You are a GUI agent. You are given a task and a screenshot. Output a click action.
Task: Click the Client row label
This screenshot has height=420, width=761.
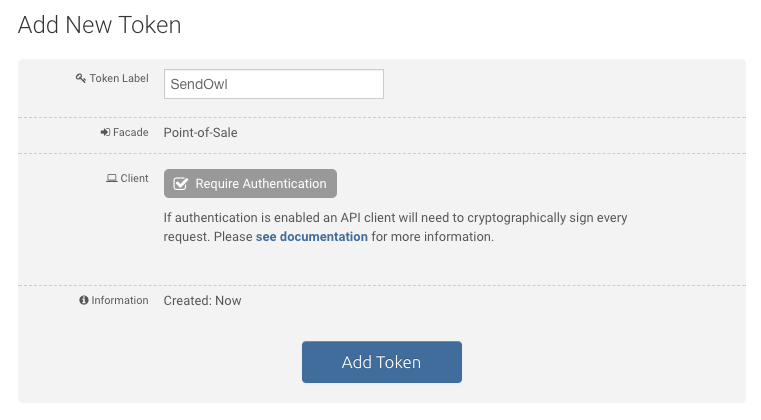[x=134, y=178]
